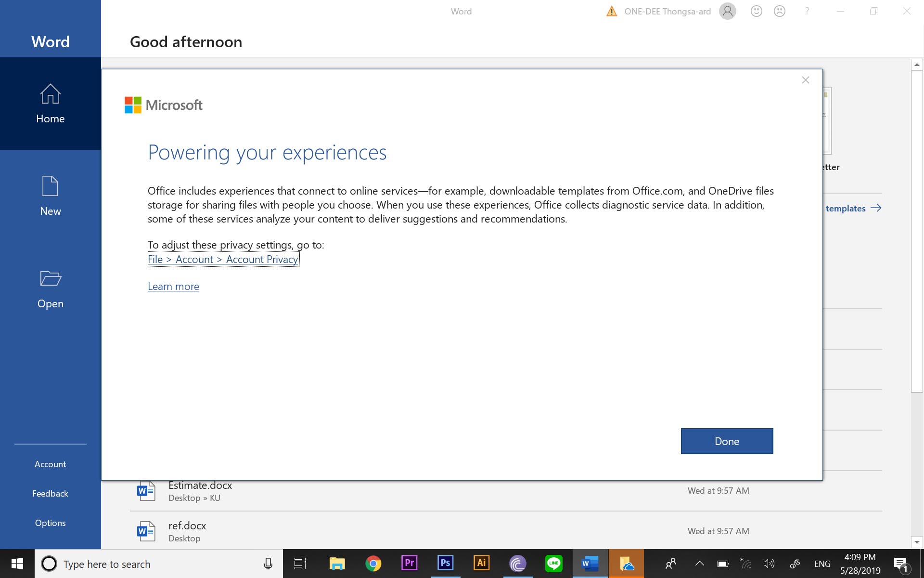This screenshot has width=924, height=578.
Task: Open Photoshop from the taskbar
Action: [445, 563]
